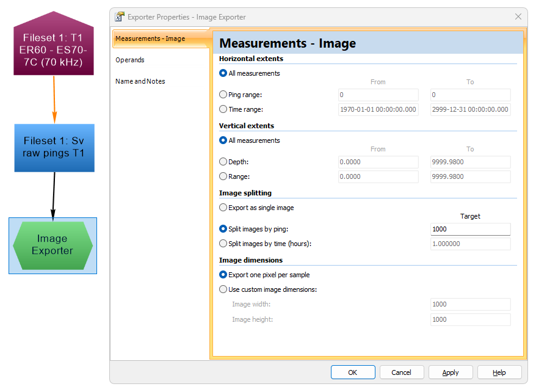Switch to the Operands page
Viewport: 536px width, 392px height.
[130, 60]
